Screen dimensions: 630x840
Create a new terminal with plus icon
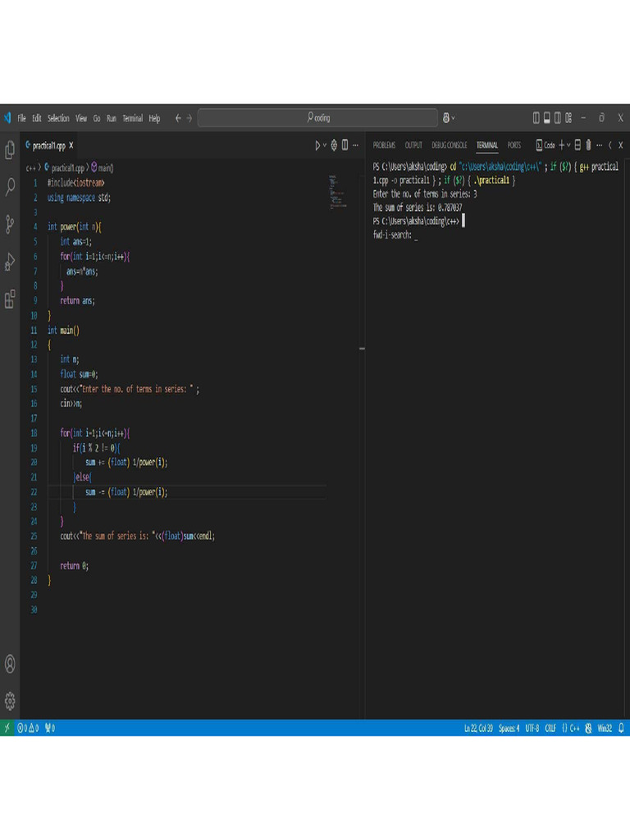tap(561, 145)
